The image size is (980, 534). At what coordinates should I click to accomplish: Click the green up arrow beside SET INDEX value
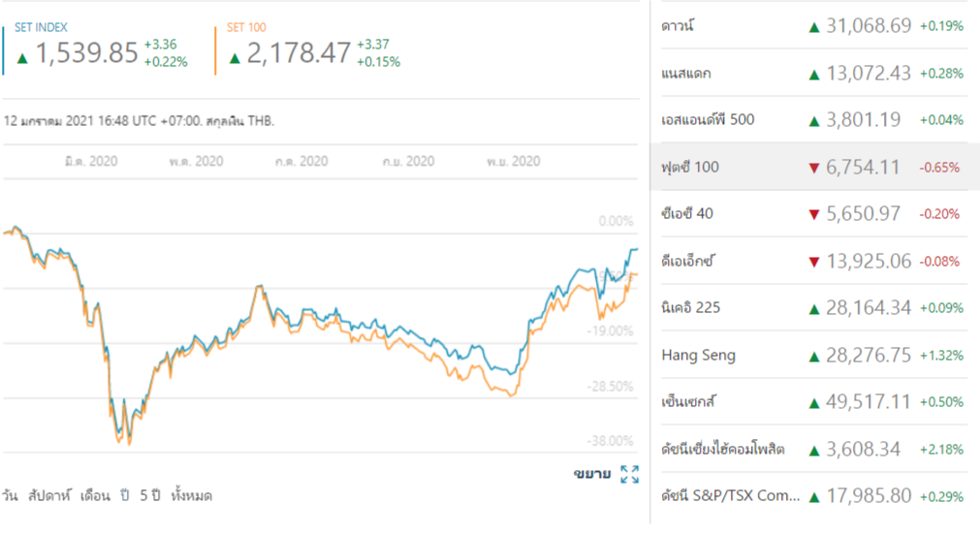(x=22, y=56)
